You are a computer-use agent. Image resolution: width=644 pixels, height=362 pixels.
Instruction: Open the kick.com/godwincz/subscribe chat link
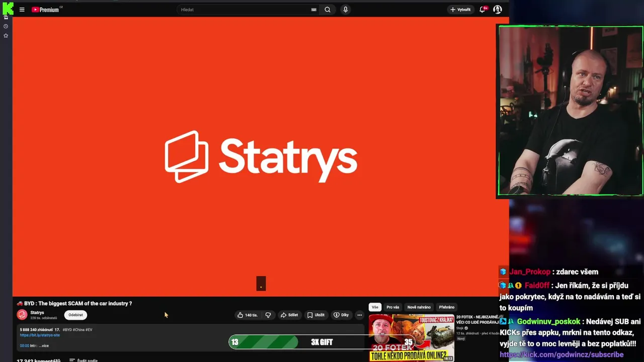coord(561,354)
